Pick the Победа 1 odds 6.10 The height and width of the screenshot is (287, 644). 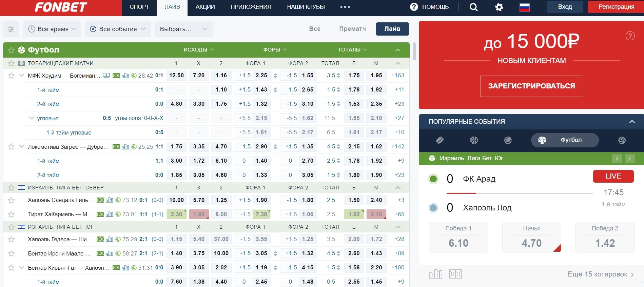pyautogui.click(x=458, y=237)
